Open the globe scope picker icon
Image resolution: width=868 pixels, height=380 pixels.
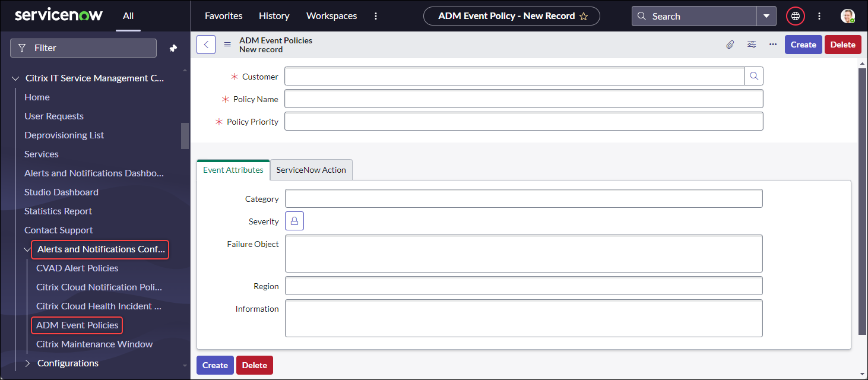tap(796, 16)
